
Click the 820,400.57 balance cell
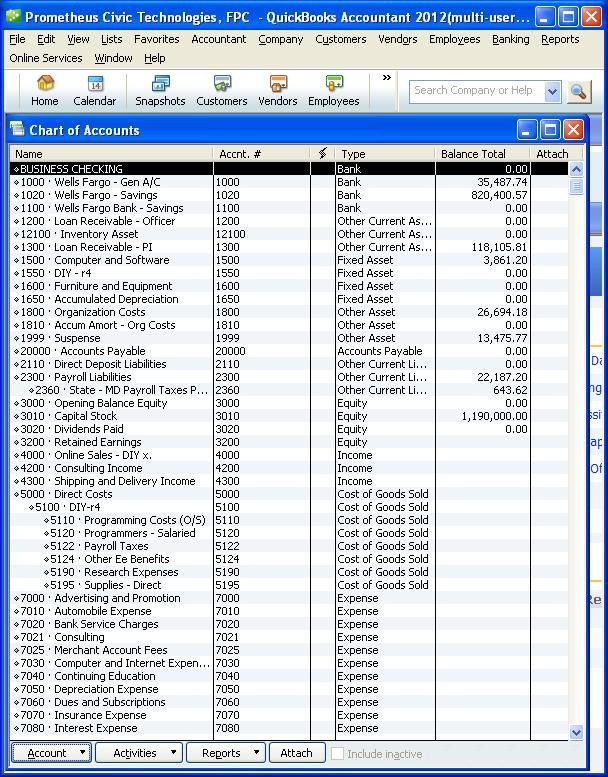click(x=482, y=195)
